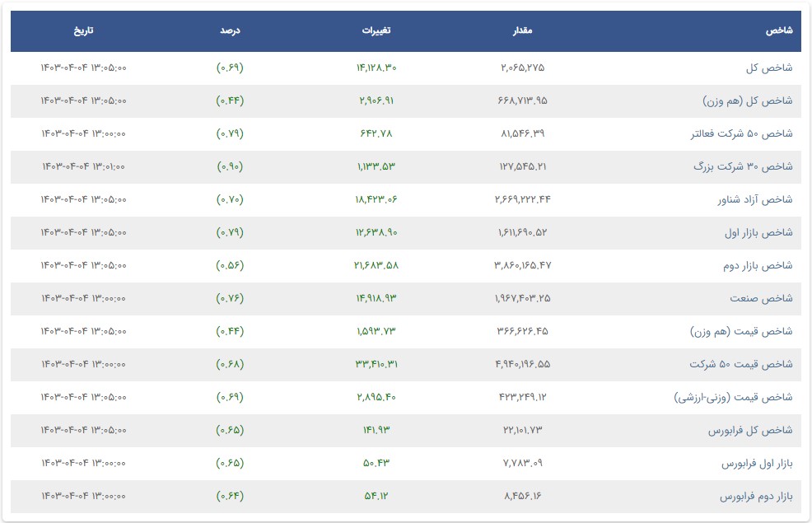
Task: Open the شاخص کل row
Action: click(406, 68)
